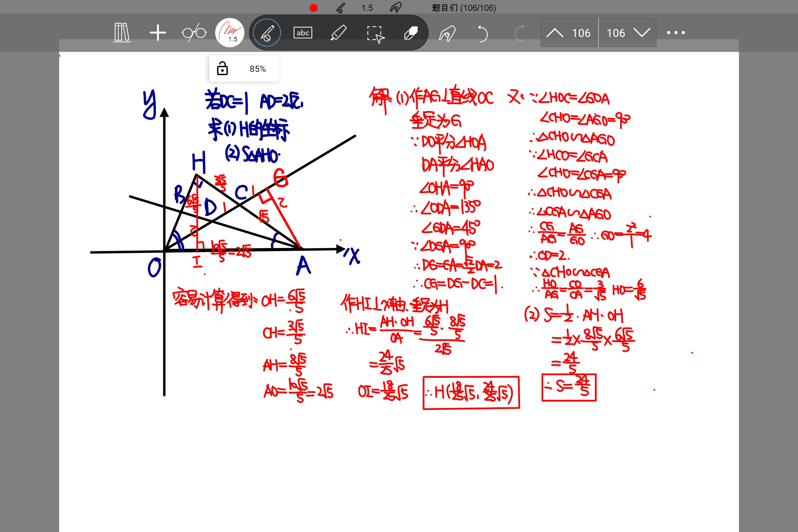Click notebook title 题目们 (106/106)
Screen dimensions: 798x532
click(464, 8)
